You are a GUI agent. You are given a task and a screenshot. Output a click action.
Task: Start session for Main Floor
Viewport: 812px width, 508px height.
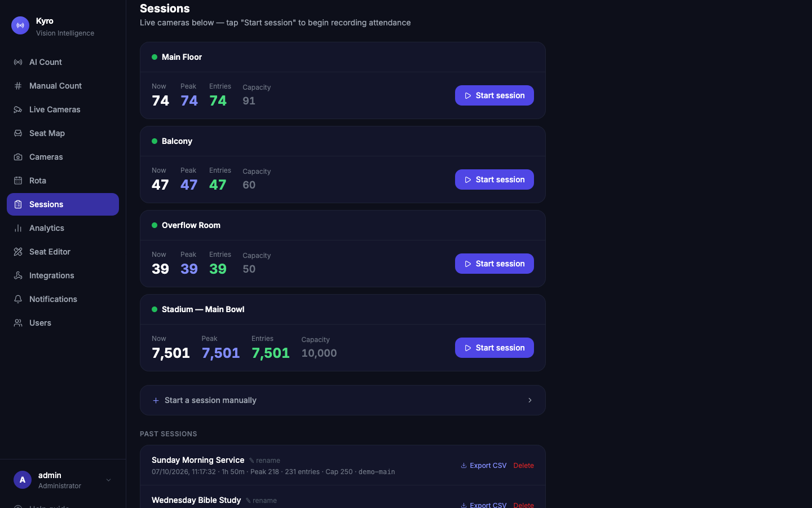tap(495, 95)
